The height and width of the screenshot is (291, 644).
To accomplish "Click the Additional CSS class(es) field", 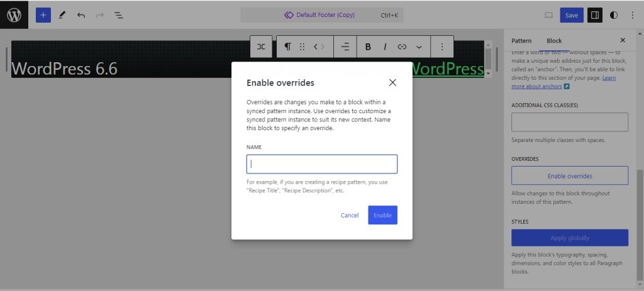I will 570,122.
